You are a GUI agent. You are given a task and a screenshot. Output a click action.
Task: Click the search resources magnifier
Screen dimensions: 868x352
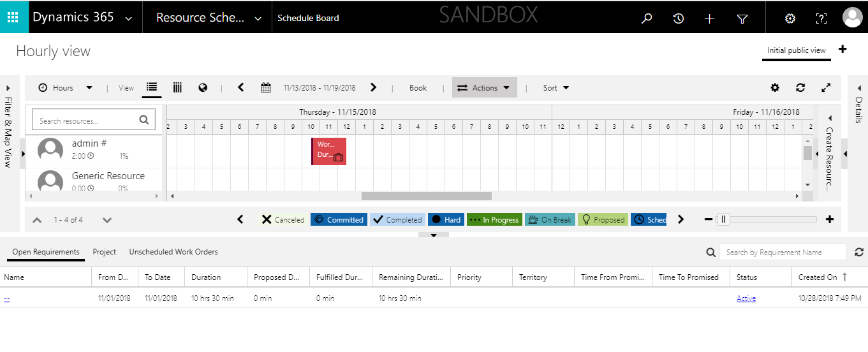click(x=143, y=119)
